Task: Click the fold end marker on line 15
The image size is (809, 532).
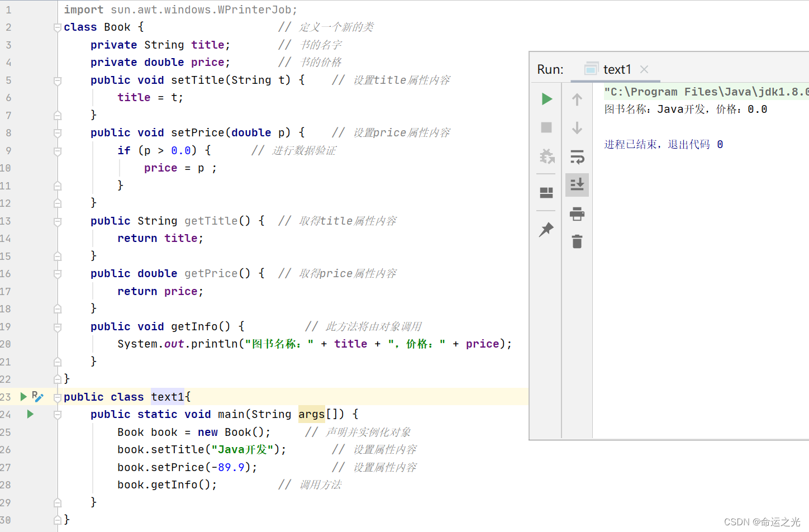Action: tap(58, 256)
